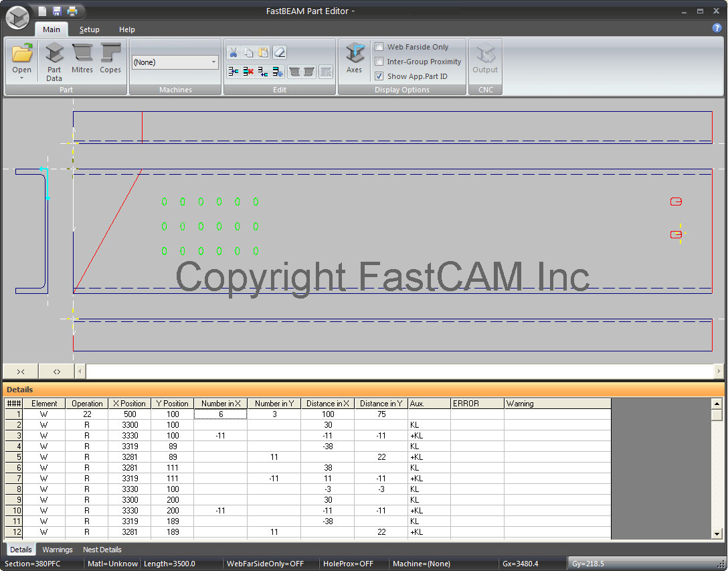This screenshot has width=728, height=571.
Task: Open the Help ribbon tab
Action: [x=126, y=29]
